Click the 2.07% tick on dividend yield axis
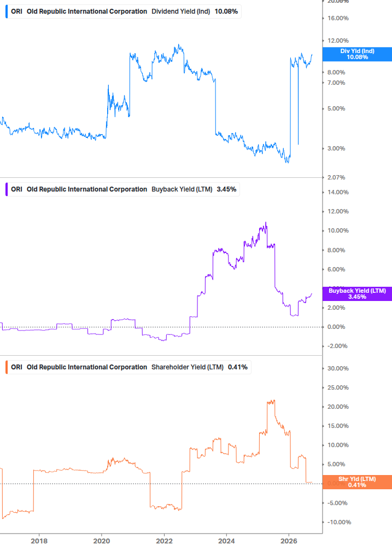The image size is (392, 550). (336, 177)
